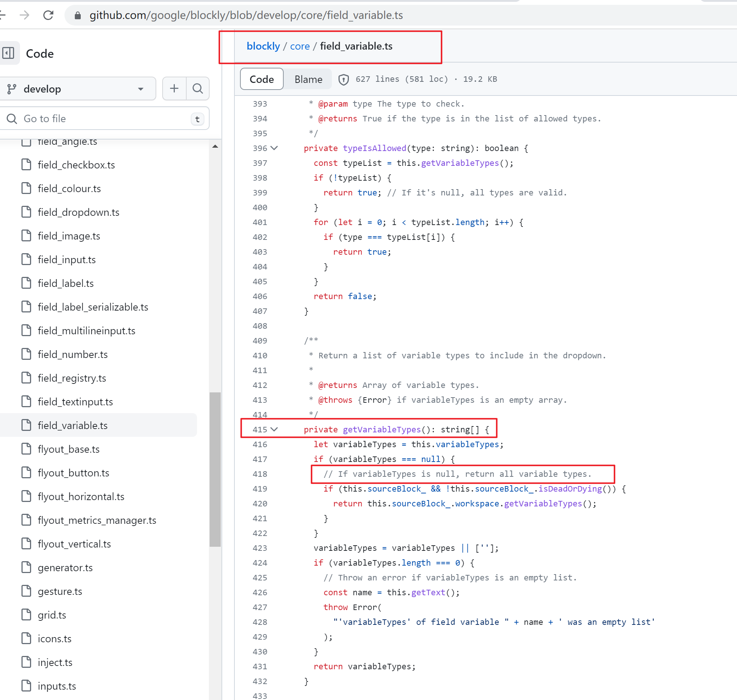Click the shield icon next to 627 lines
Screen dimensions: 737x700
pos(343,79)
